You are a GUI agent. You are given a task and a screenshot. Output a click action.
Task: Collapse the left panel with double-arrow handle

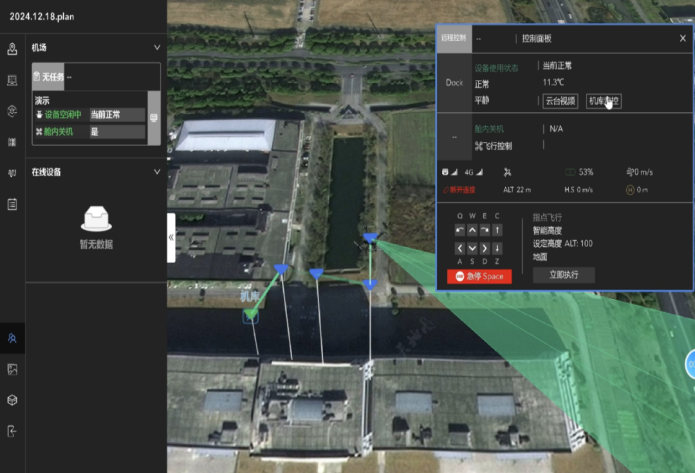click(171, 237)
